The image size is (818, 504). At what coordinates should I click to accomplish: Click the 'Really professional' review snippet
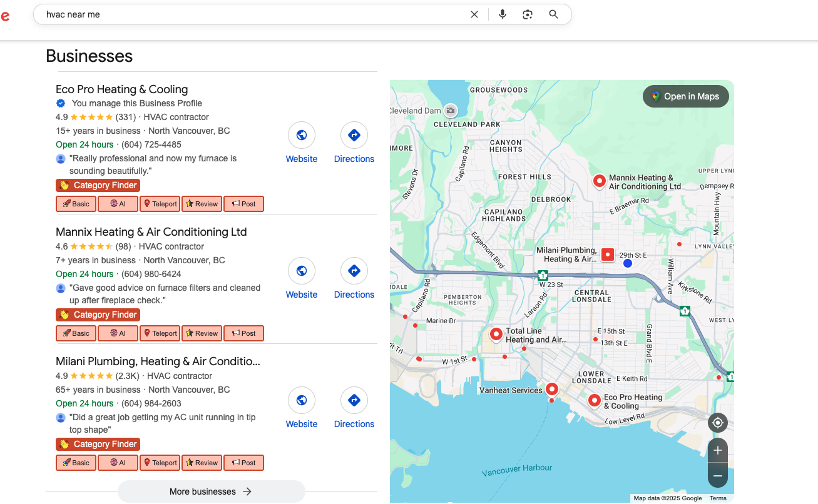(x=153, y=164)
